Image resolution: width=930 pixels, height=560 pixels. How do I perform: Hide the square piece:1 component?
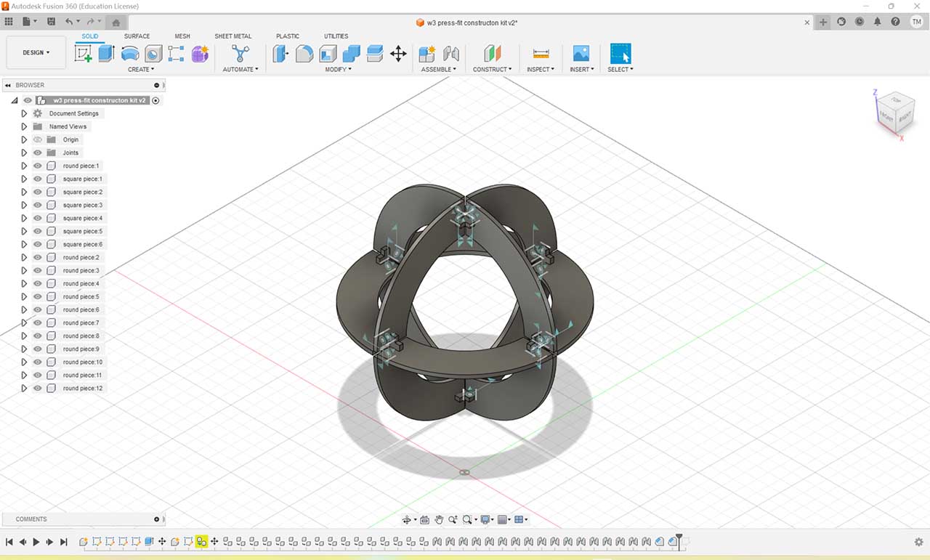(x=38, y=179)
